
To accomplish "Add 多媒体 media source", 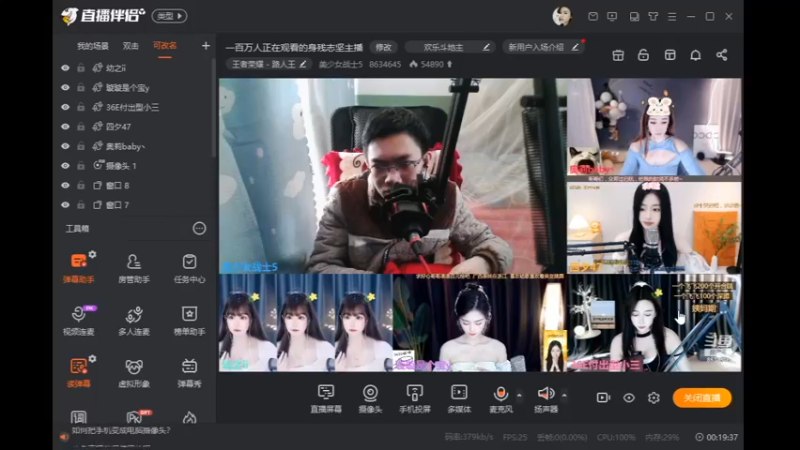I will [x=459, y=398].
